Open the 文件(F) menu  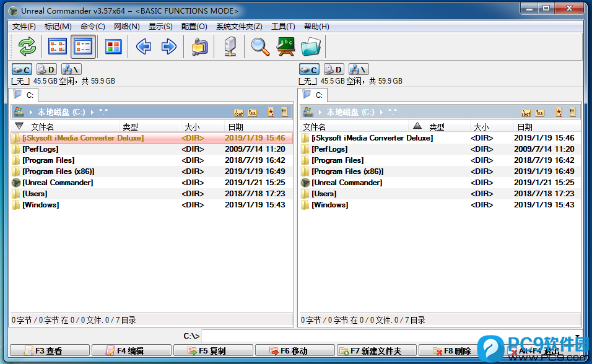click(x=24, y=27)
